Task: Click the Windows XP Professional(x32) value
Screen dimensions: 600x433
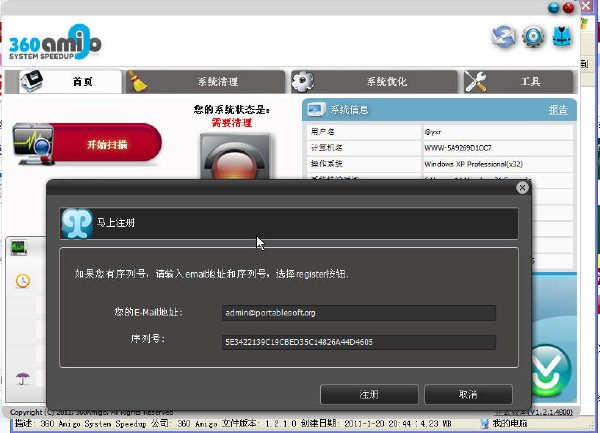Action: pos(473,164)
